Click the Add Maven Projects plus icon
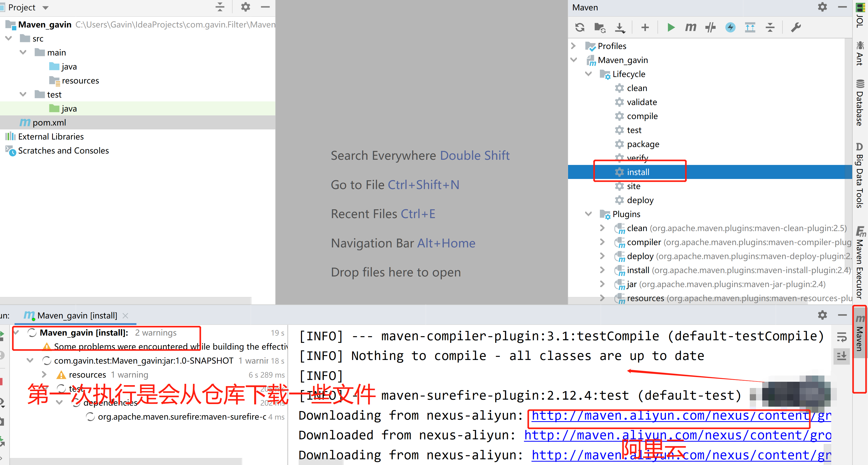 coord(645,27)
